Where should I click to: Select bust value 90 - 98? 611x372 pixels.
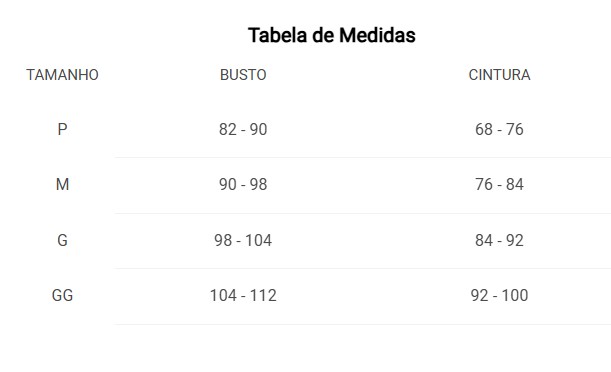pos(243,184)
